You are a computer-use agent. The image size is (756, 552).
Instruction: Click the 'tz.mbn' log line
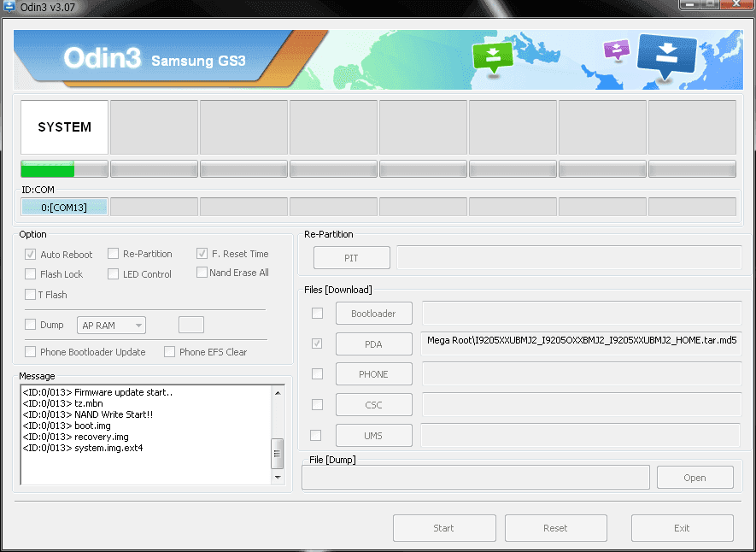[x=62, y=403]
